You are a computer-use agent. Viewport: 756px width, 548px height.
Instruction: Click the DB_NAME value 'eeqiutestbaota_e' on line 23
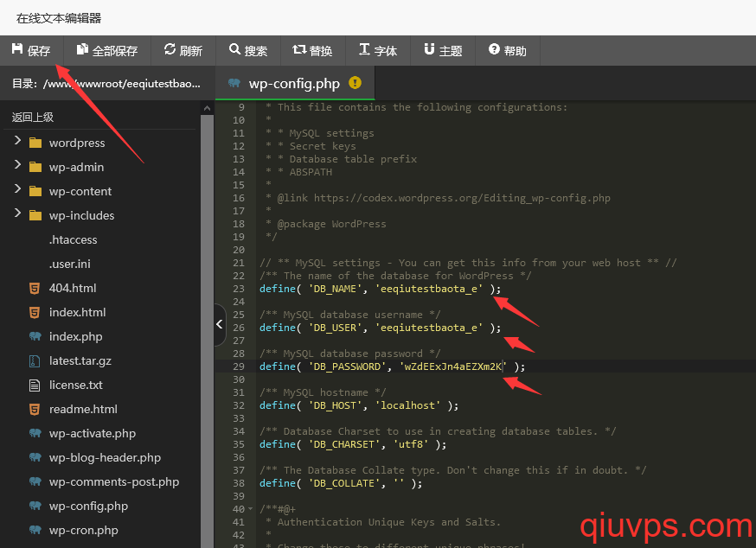click(x=429, y=289)
